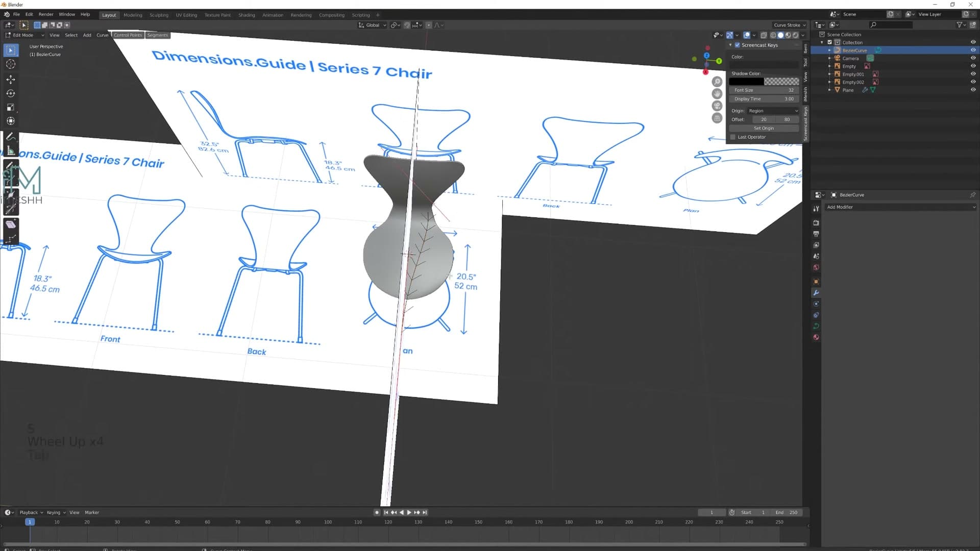Open the Edit Mode dropdown
The width and height of the screenshot is (980, 551).
24,35
